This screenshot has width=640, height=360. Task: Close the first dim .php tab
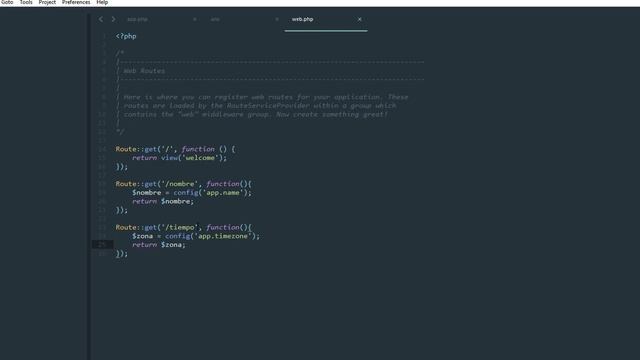tap(195, 19)
